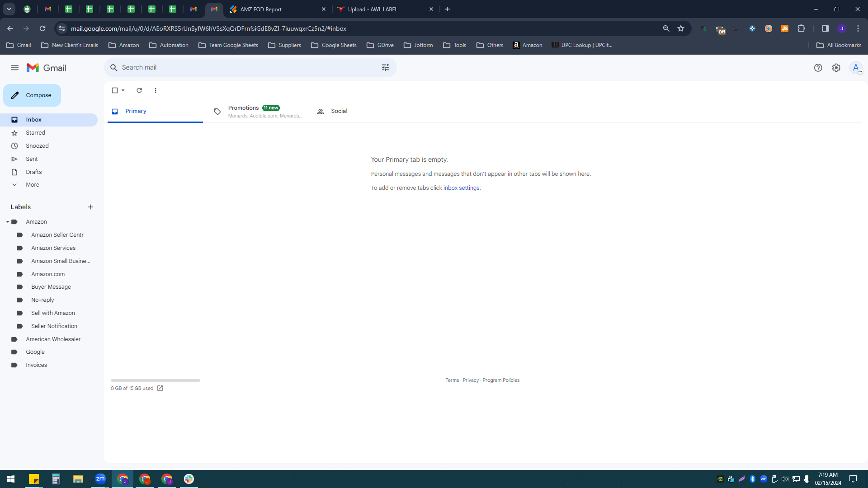Reload the page with the browser reload icon
868x488 pixels.
pos(42,28)
